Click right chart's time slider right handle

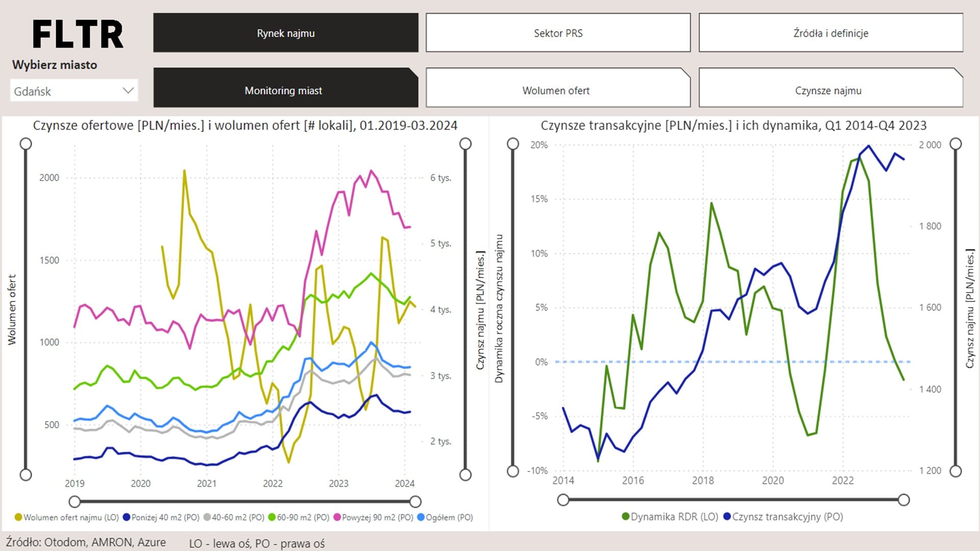pos(903,500)
